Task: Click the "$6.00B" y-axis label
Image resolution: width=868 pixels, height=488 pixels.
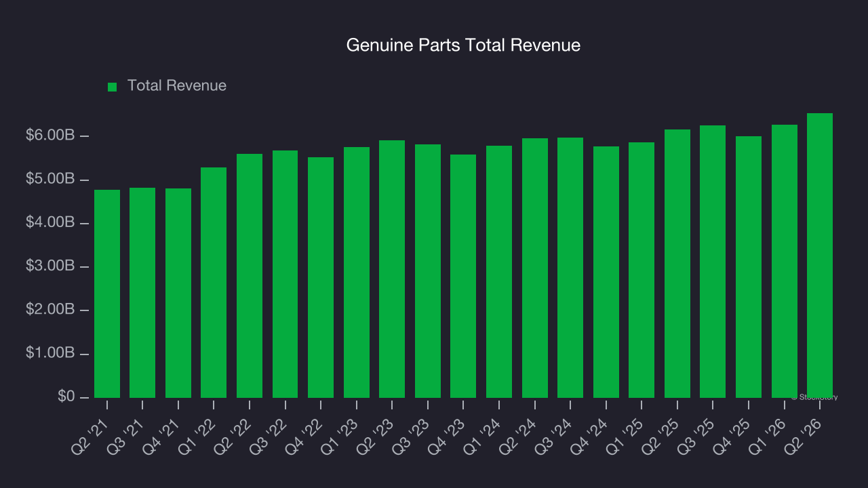Action: tap(50, 136)
